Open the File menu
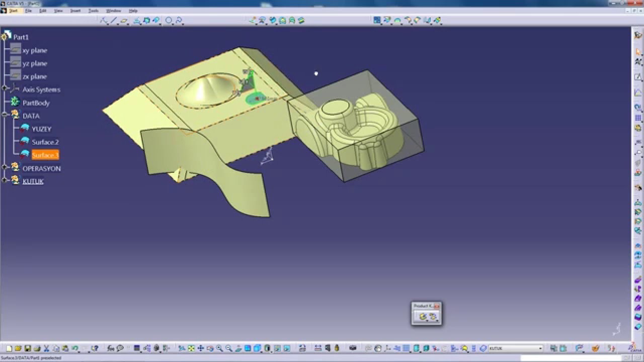Screen dimensions: 644x362 28,11
